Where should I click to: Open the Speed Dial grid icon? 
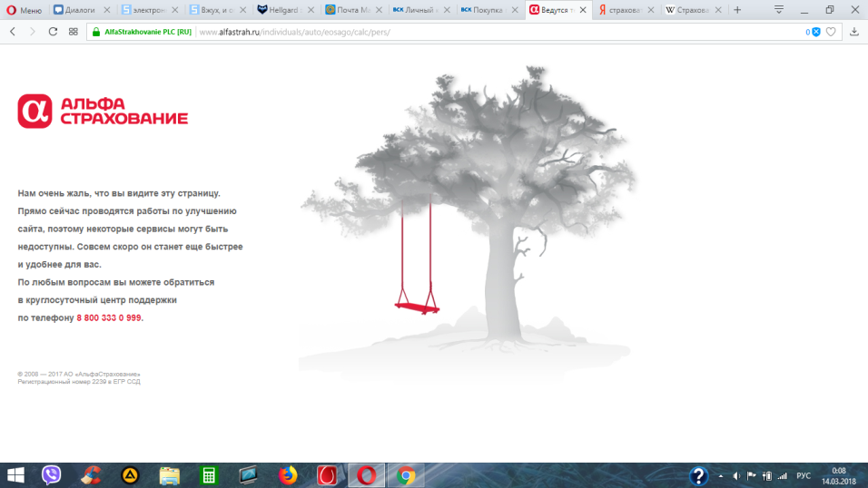pyautogui.click(x=74, y=31)
